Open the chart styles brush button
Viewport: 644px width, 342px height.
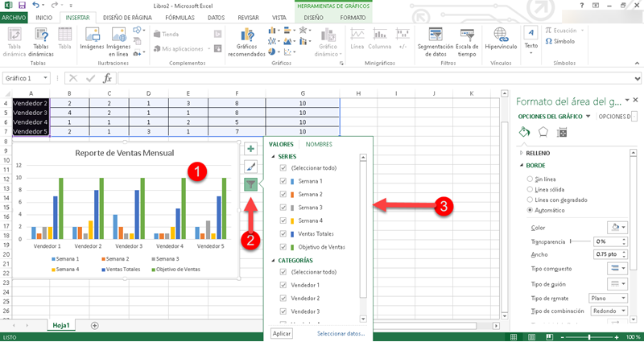pyautogui.click(x=250, y=167)
